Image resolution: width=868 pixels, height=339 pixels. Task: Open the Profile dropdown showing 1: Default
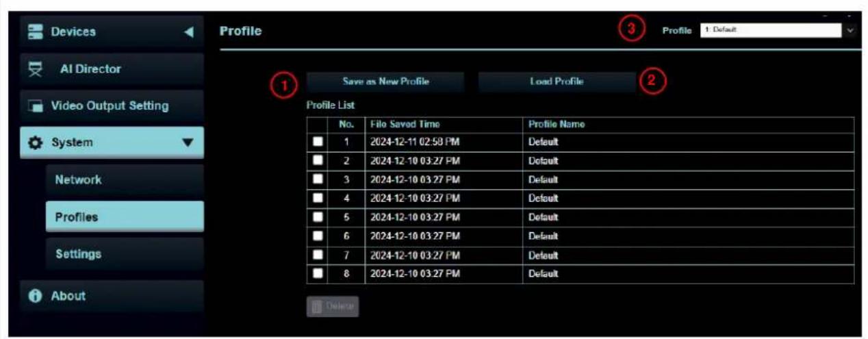778,30
